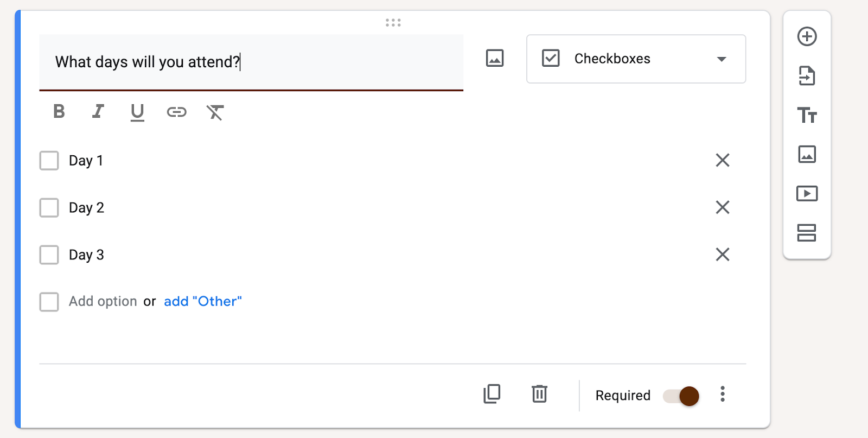Apply italic formatting to question text

click(98, 112)
